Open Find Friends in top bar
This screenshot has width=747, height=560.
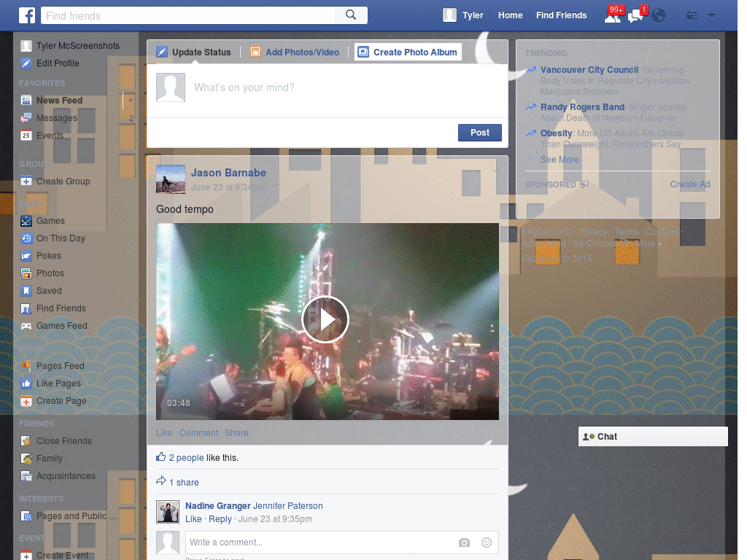pos(561,15)
